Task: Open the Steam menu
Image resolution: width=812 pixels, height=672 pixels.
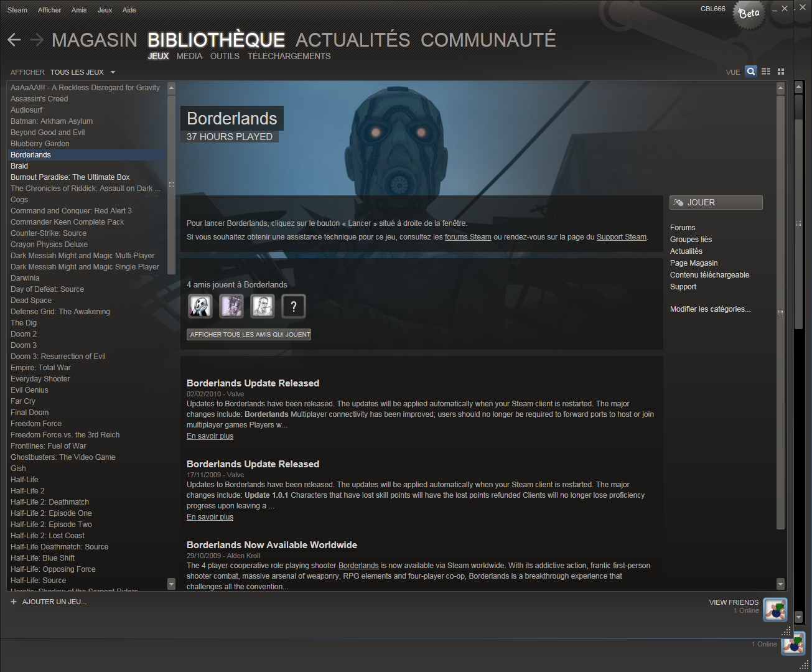Action: [17, 10]
